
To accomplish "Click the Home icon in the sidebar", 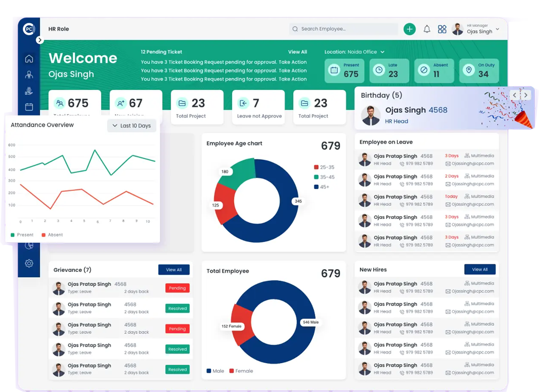I will (29, 59).
